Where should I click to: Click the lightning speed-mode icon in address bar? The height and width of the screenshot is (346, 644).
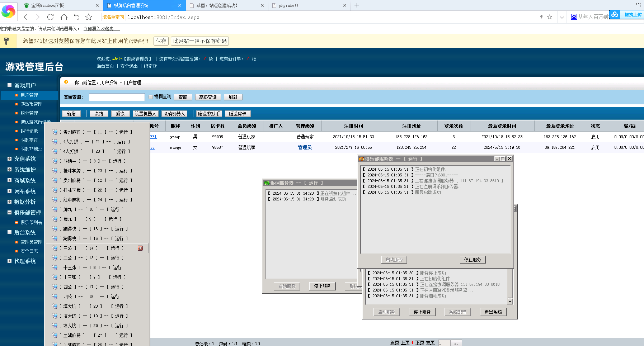(x=541, y=17)
